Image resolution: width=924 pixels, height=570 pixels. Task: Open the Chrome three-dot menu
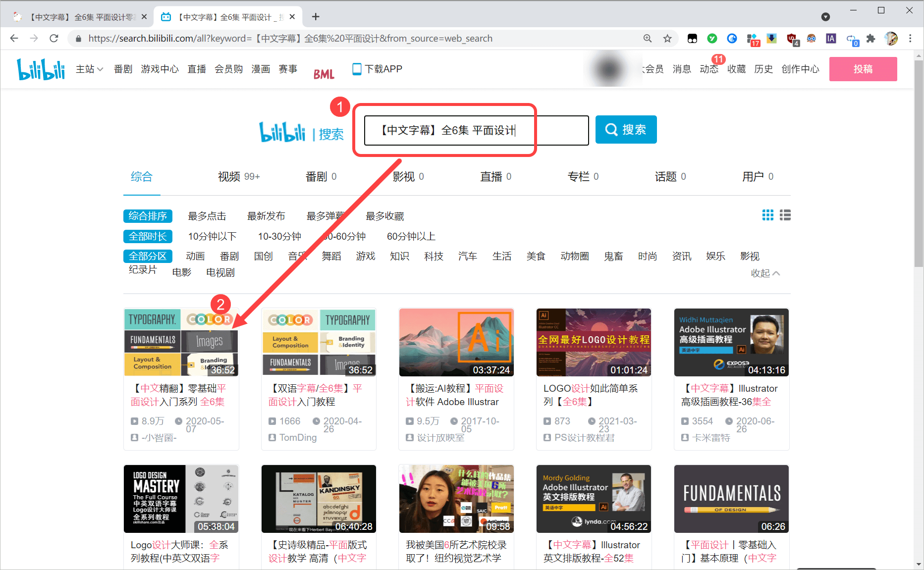tap(910, 38)
